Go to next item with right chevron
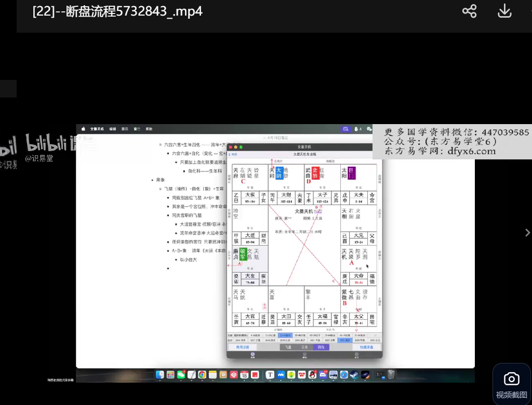 tap(527, 233)
